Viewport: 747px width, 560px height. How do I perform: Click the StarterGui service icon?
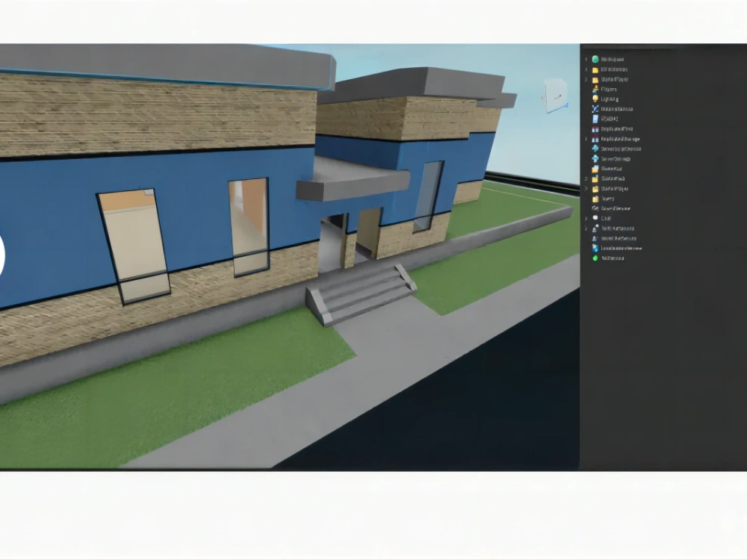(595, 168)
